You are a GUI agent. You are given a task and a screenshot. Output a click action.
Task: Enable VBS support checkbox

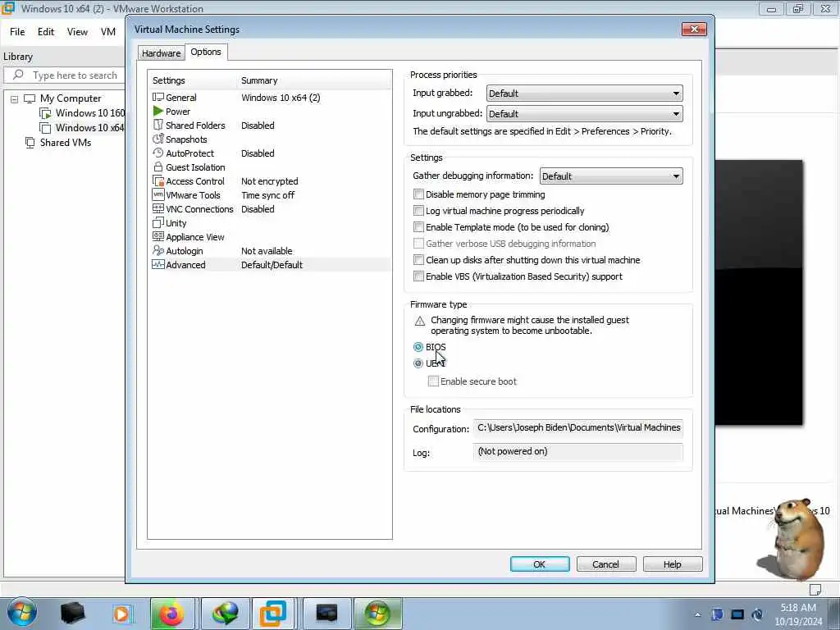(x=419, y=276)
